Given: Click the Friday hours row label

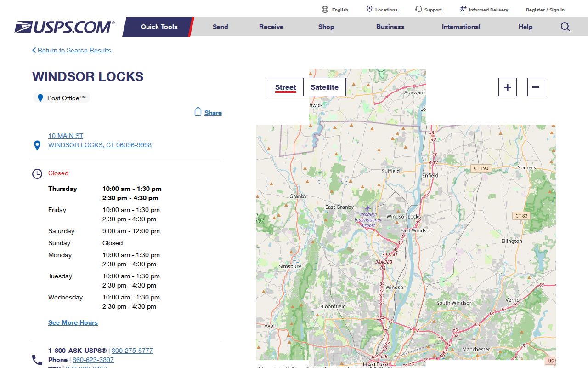Looking at the screenshot, I should coord(57,210).
